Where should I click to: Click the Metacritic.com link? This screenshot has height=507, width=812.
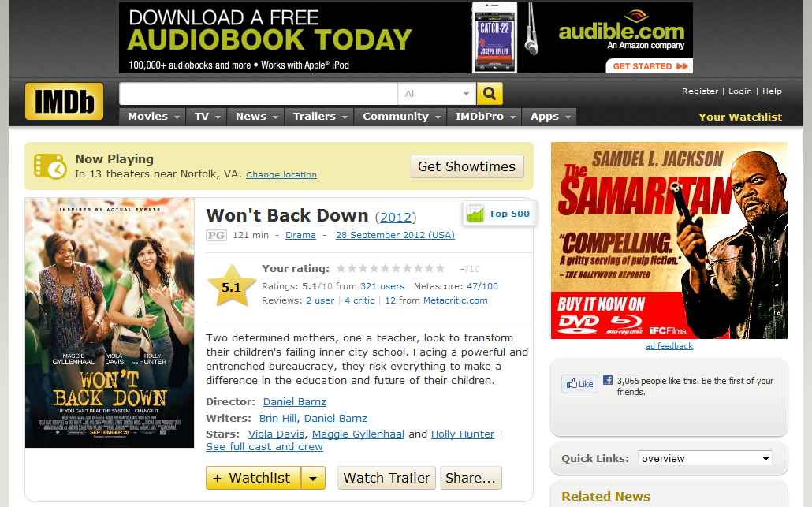point(455,300)
